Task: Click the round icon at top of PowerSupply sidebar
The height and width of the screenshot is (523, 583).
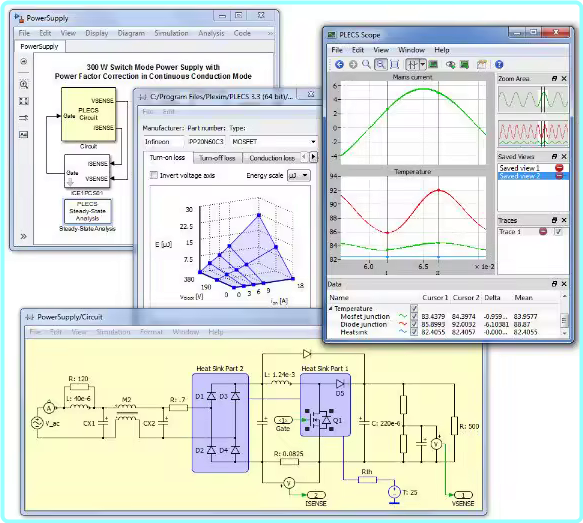Action: (x=24, y=61)
